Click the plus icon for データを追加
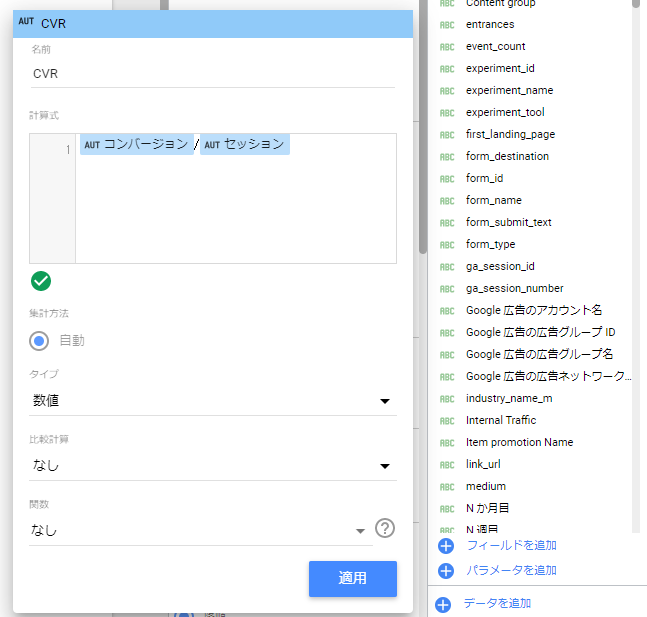Screen dimensions: 647x617 [x=444, y=604]
